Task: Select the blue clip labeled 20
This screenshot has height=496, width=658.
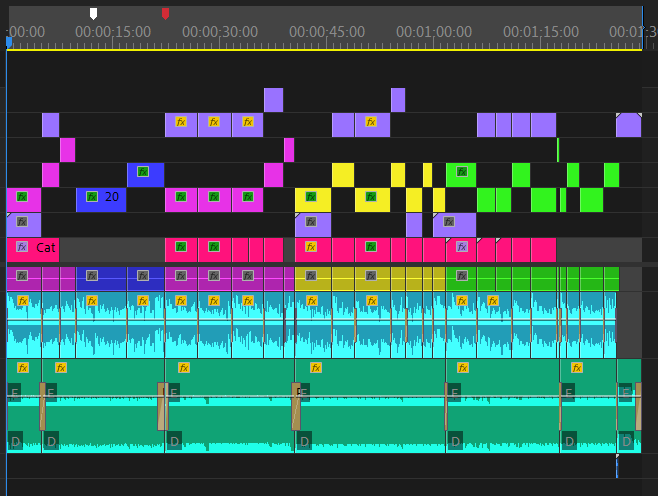Action: [x=101, y=200]
